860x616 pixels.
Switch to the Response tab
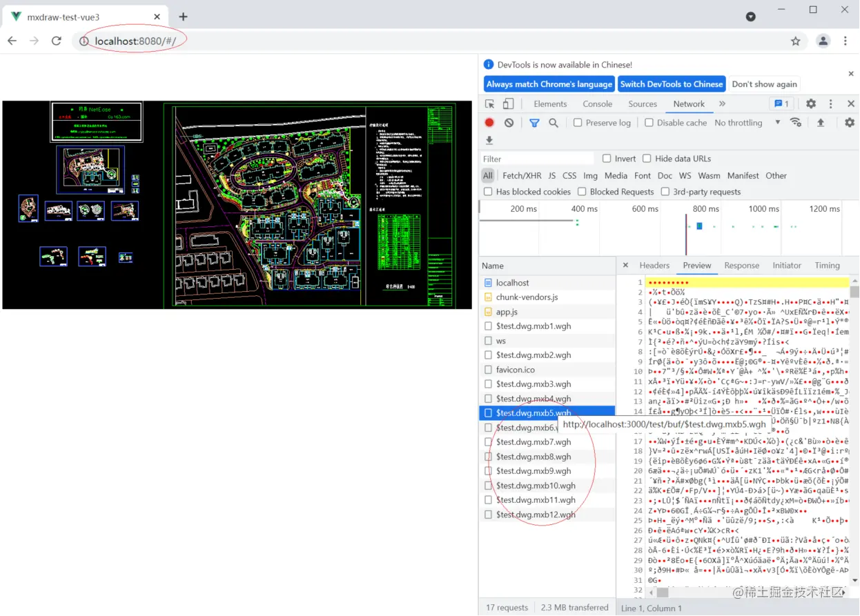tap(742, 266)
